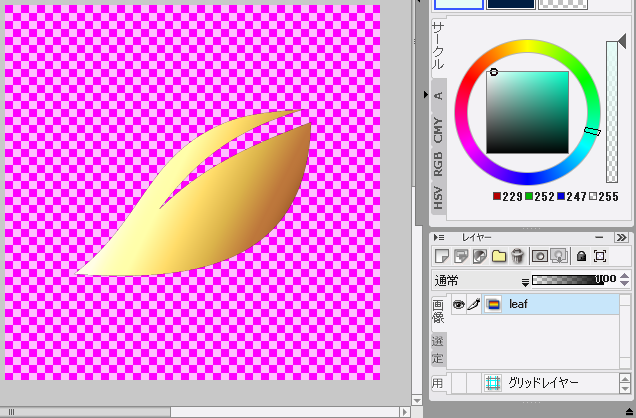
Task: Click the transform frame icon in layer toolbar
Action: [x=600, y=257]
